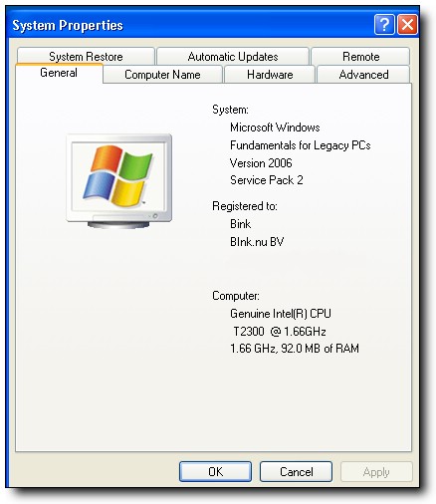This screenshot has height=504, width=436.
Task: Go to the Computer Name tab
Action: 162,75
